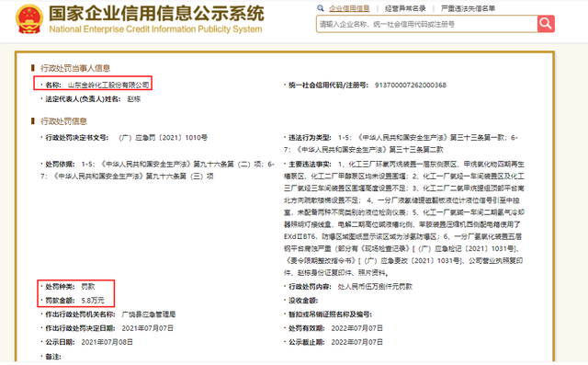The image size is (588, 365).
Task: Click the publicity date 2021年07月08日
Action: (107, 342)
